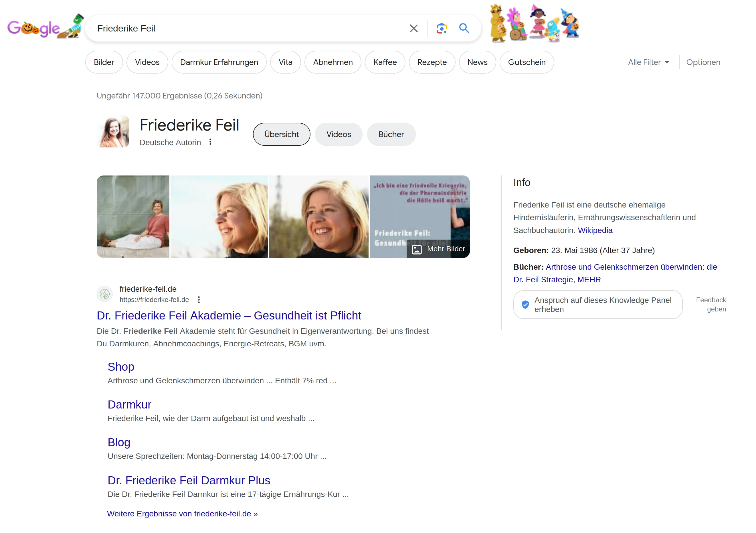Image resolution: width=756 pixels, height=533 pixels.
Task: Clear the search box with the X icon
Action: [x=413, y=28]
